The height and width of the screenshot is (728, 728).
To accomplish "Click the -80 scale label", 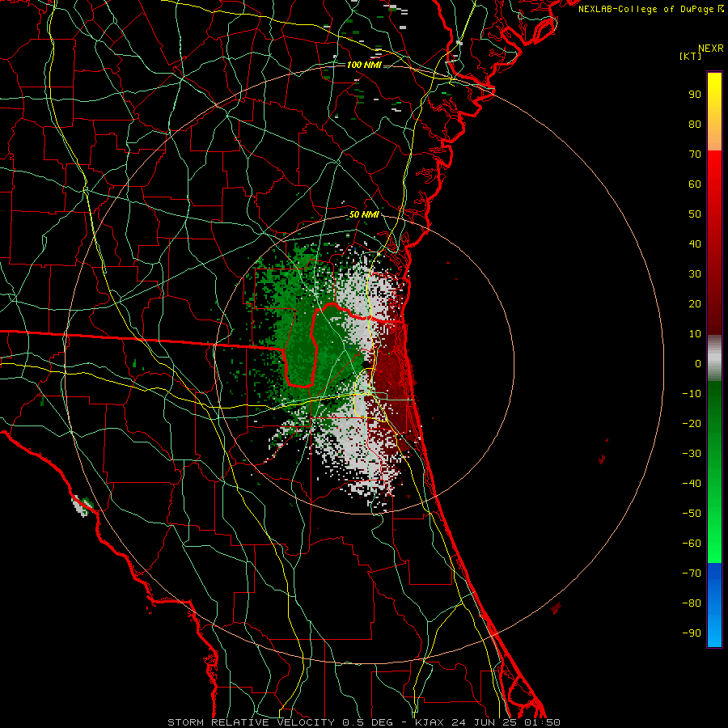I will pyautogui.click(x=692, y=603).
